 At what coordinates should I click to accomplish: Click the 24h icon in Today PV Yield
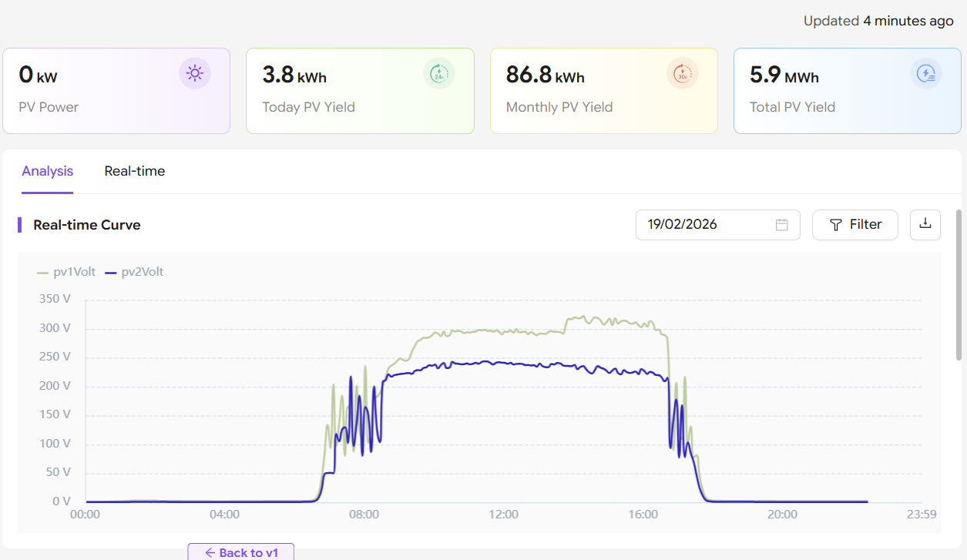point(439,73)
